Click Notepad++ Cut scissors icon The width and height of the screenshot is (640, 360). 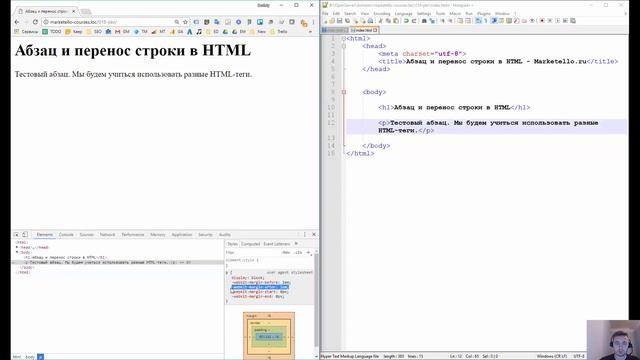click(x=380, y=21)
